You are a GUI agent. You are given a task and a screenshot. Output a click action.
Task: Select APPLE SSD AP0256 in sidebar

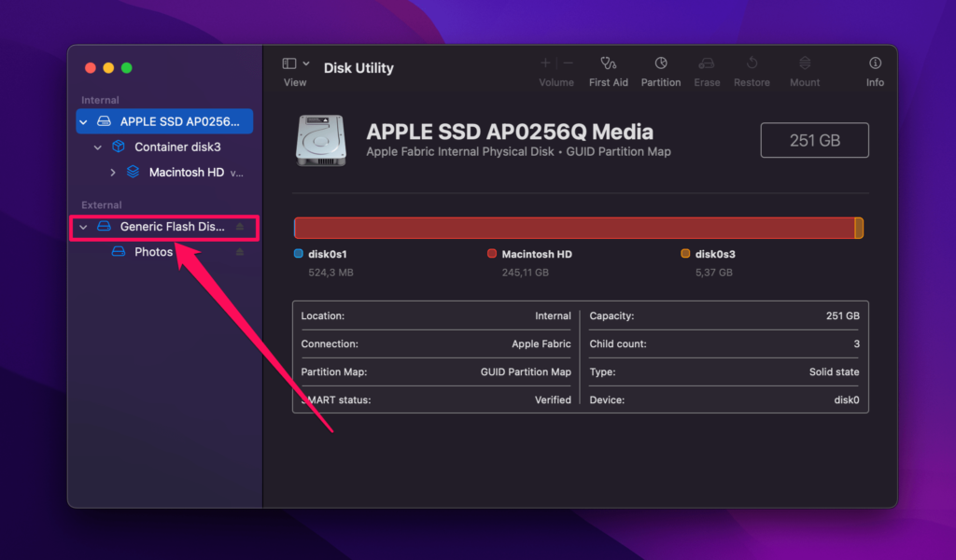tap(164, 121)
